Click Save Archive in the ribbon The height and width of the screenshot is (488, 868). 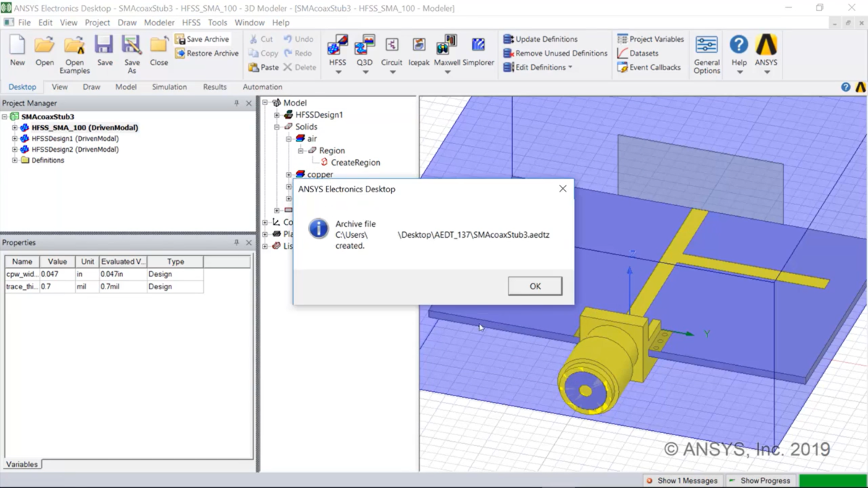[202, 39]
